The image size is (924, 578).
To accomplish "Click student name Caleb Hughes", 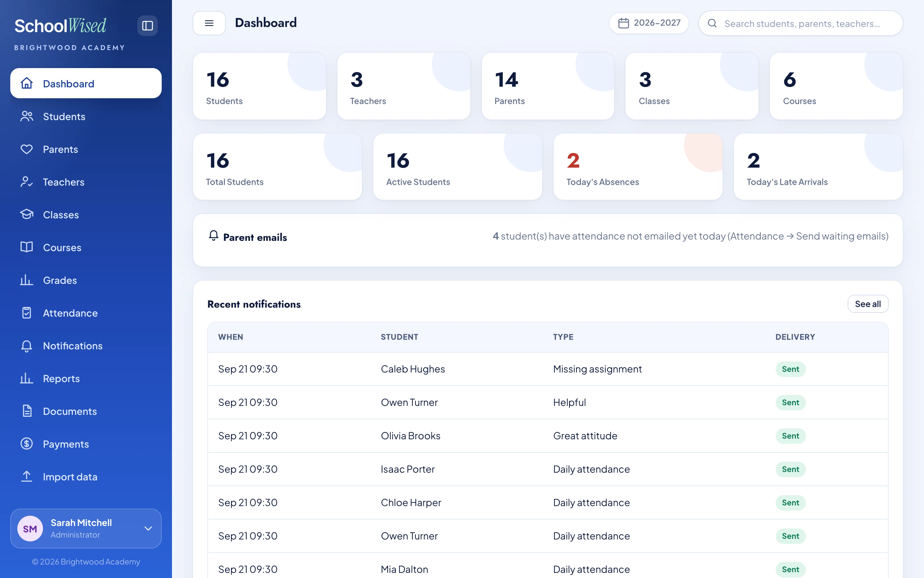I will coord(413,369).
